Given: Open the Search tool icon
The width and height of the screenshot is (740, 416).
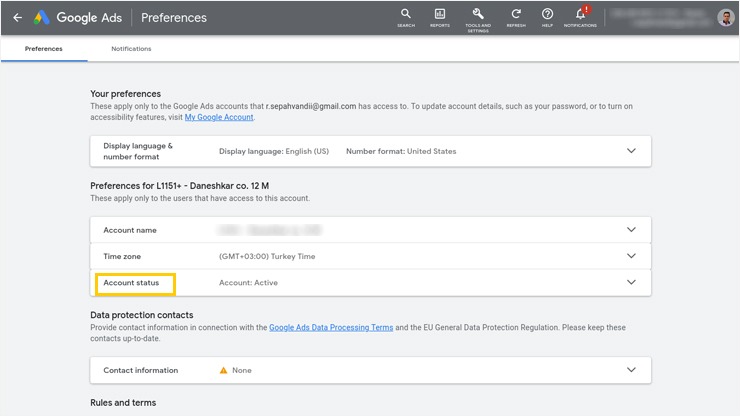Looking at the screenshot, I should click(x=405, y=16).
